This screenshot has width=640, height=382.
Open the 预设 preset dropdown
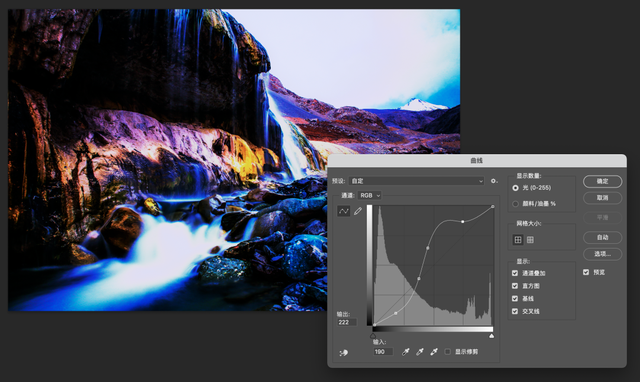(x=417, y=181)
